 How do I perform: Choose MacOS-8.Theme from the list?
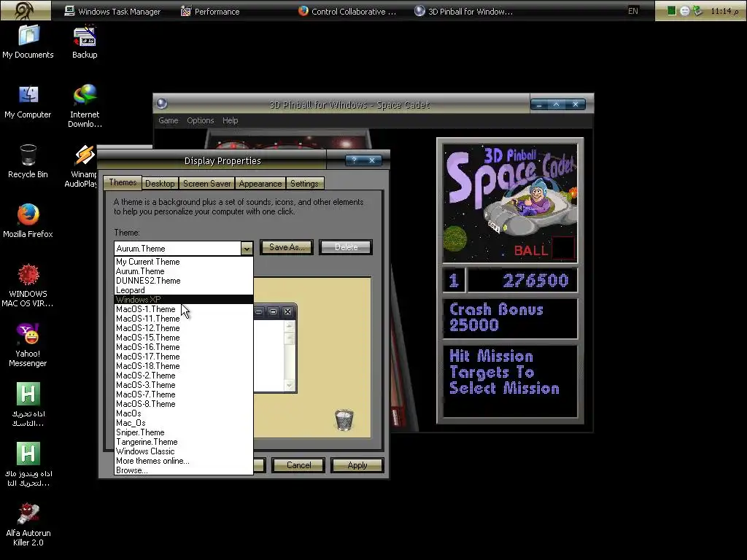coord(184,404)
